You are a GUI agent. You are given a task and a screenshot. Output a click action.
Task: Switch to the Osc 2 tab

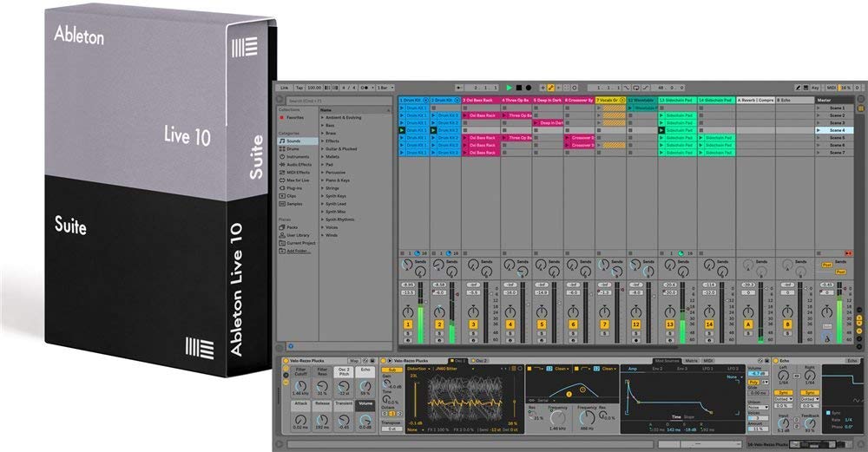pos(481,359)
